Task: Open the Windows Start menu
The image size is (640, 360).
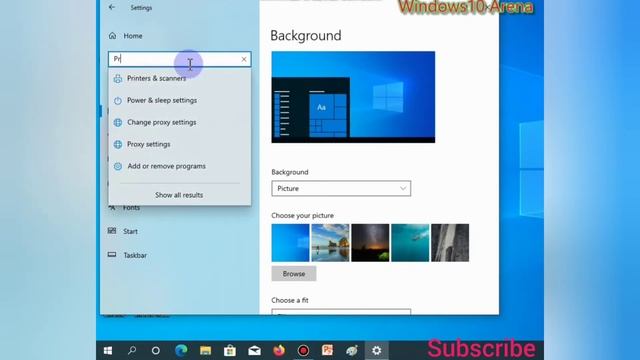Action: 108,351
